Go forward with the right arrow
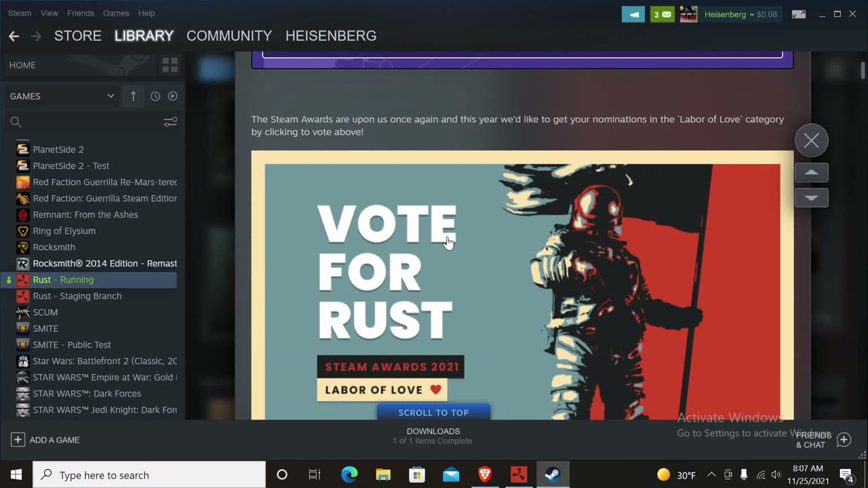 click(36, 36)
